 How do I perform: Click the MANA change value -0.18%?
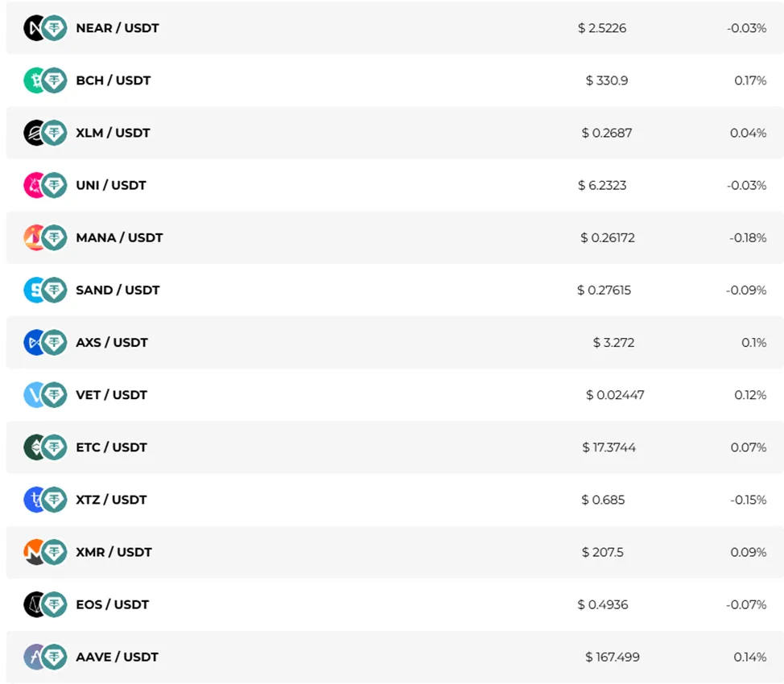748,237
